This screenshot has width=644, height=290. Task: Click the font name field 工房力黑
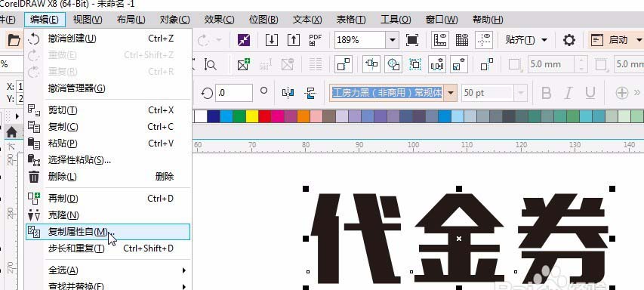point(387,93)
